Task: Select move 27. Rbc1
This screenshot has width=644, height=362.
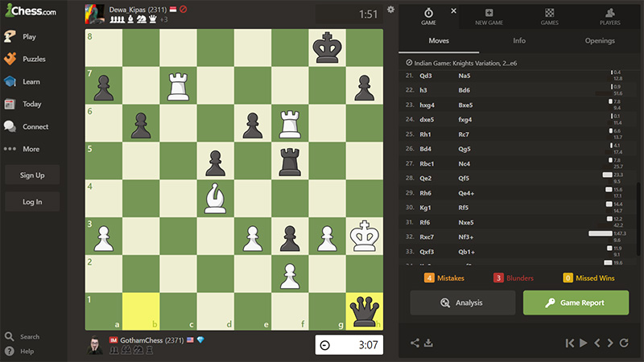Action: pos(427,164)
